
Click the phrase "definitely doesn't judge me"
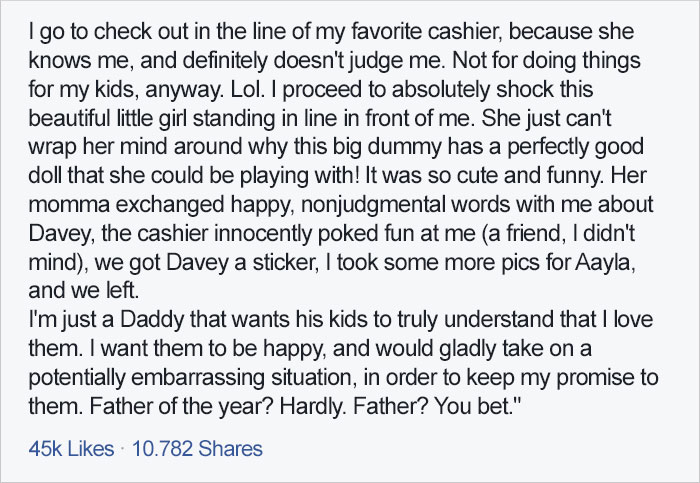click(312, 61)
